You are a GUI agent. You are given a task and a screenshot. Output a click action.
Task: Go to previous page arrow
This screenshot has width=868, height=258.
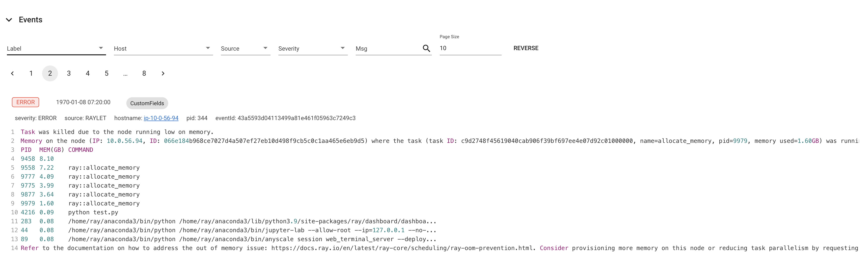(x=12, y=73)
